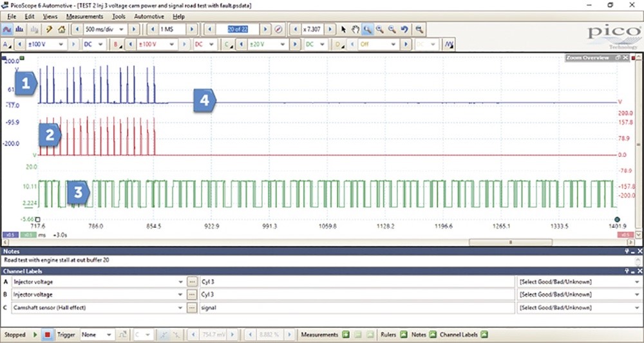Increase the 1 MS sample count
The width and height of the screenshot is (644, 343).
click(192, 30)
